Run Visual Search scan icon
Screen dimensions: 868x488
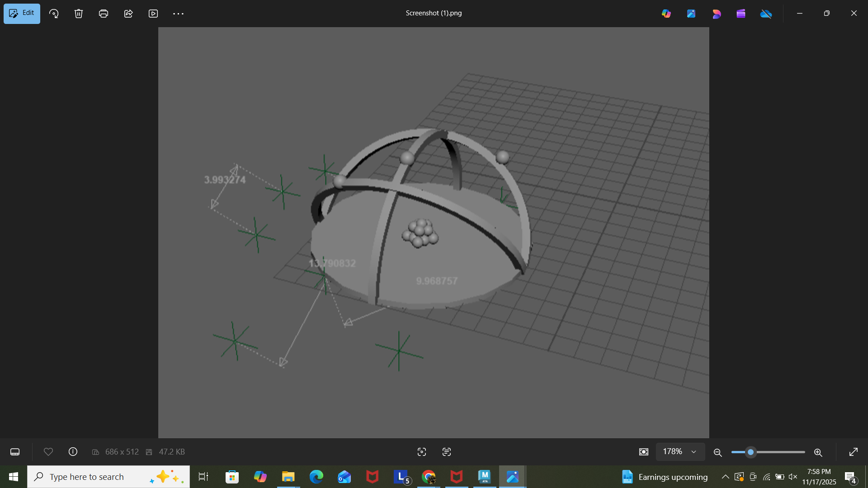422,452
